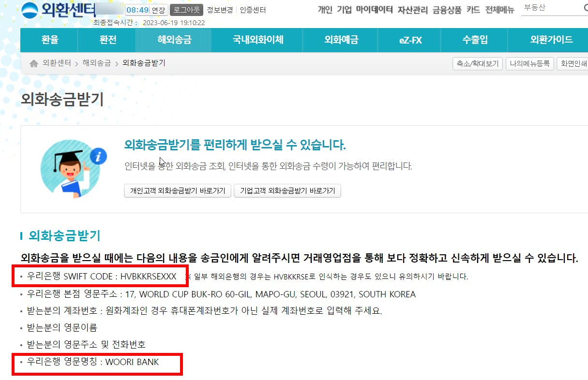Click 외환센터 breadcrumb link
This screenshot has height=380, width=588.
click(x=57, y=63)
